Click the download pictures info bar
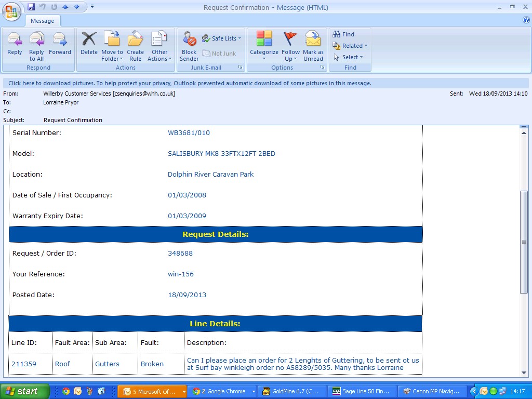The image size is (532, 399). 190,83
